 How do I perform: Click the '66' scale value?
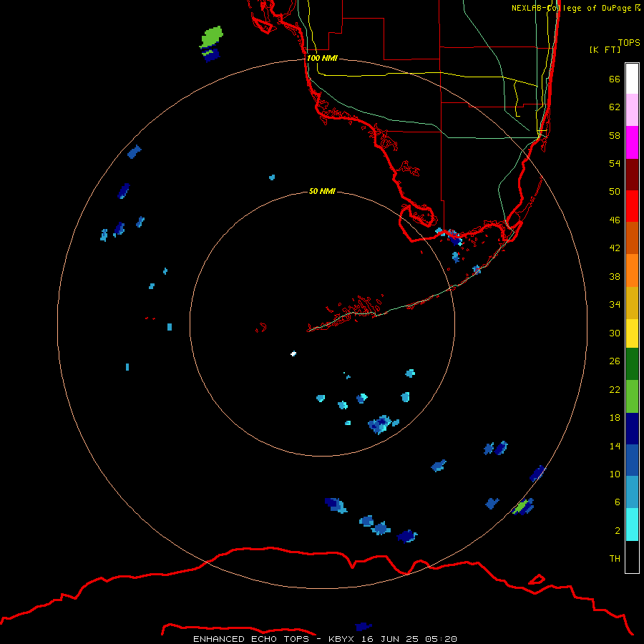[x=615, y=79]
